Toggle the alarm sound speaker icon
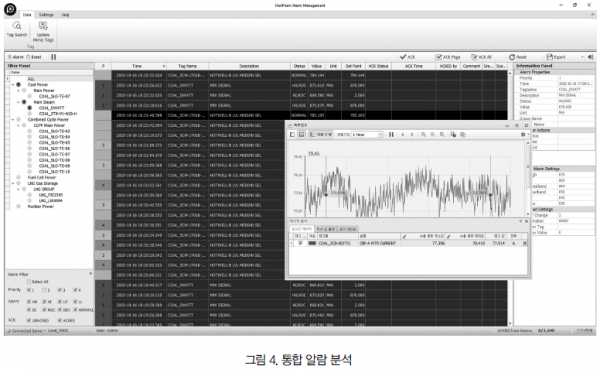The height and width of the screenshot is (369, 600). [590, 57]
